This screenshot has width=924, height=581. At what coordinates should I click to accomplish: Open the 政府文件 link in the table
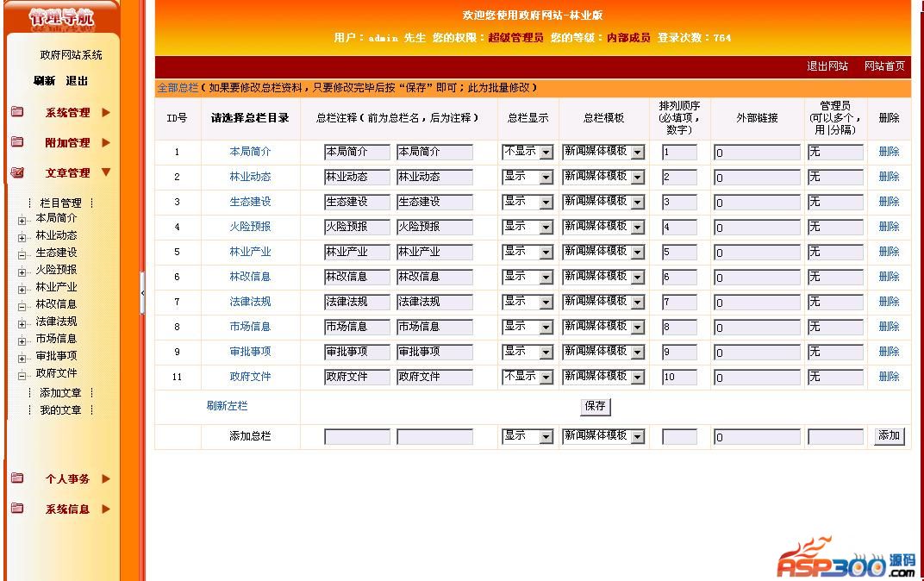tap(250, 377)
